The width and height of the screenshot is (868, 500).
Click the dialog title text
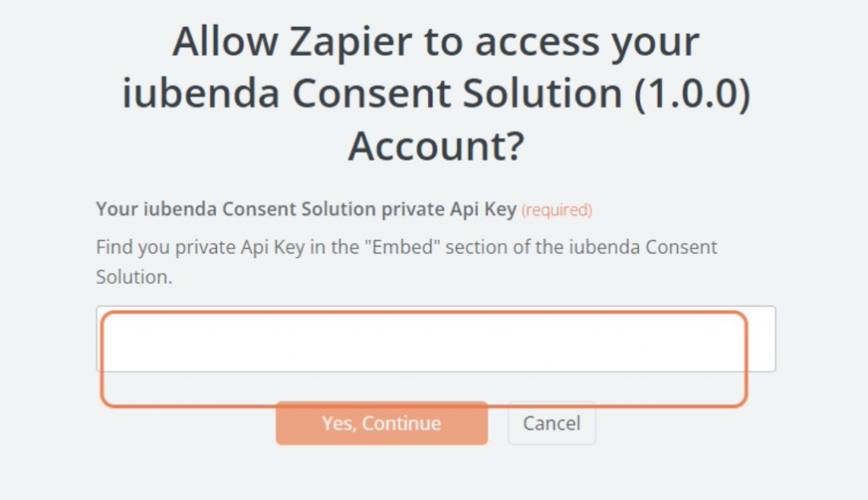434,93
